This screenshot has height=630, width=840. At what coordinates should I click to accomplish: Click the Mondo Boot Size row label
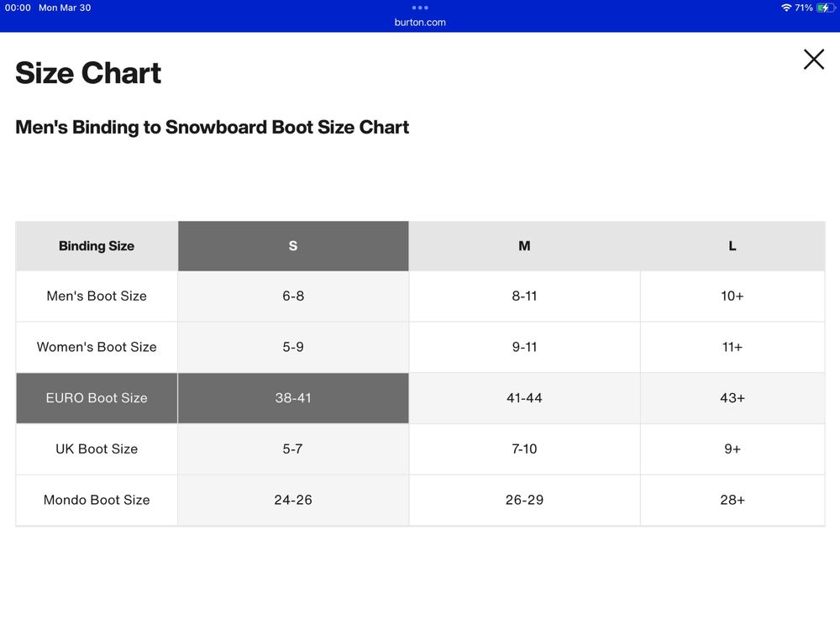pos(97,500)
